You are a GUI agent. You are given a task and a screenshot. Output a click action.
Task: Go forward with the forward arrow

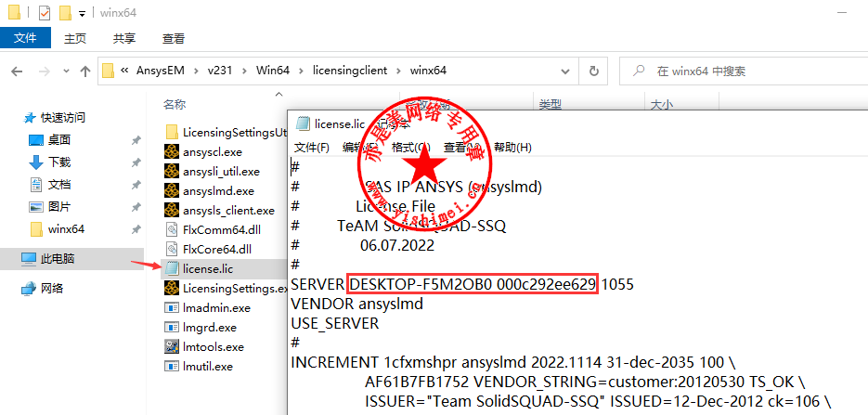(45, 71)
